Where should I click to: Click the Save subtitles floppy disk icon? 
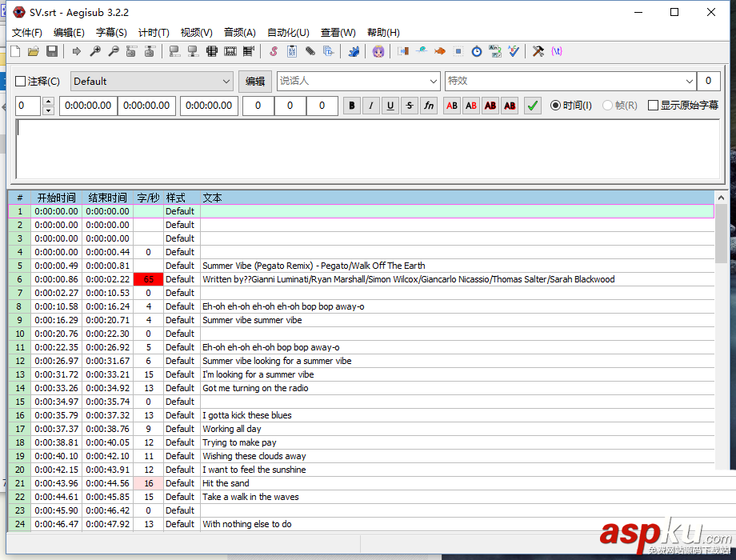click(51, 51)
